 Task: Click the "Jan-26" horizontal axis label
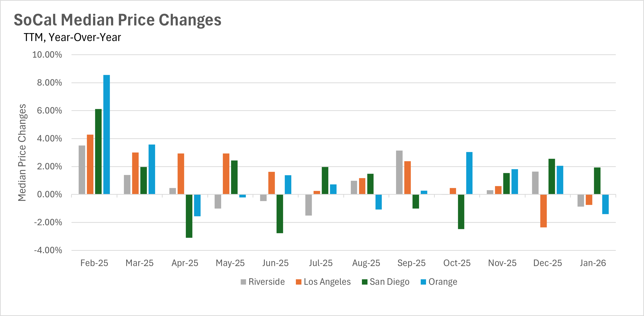(593, 263)
